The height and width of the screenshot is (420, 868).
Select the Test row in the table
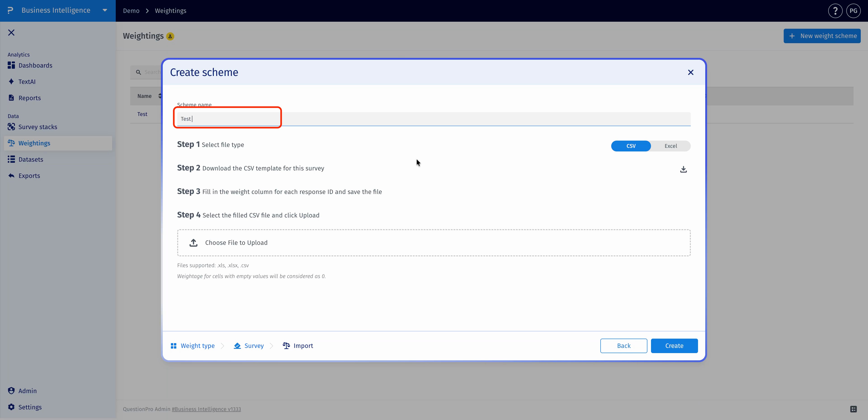click(x=142, y=114)
